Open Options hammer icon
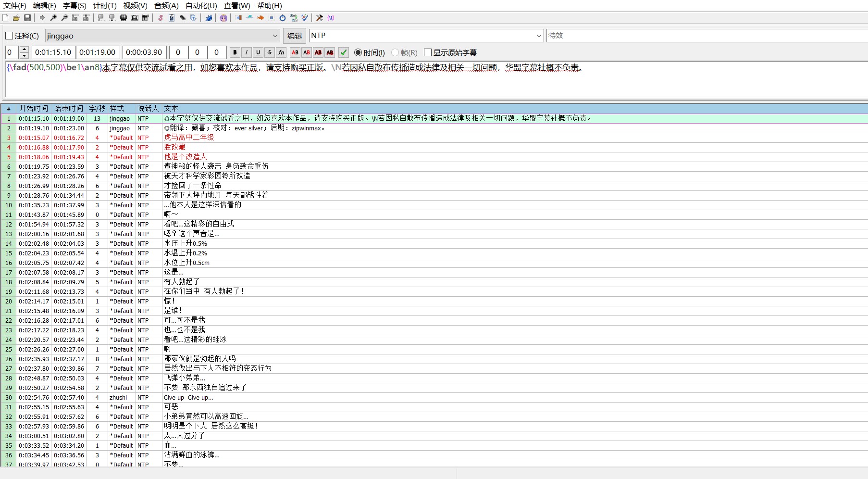The width and height of the screenshot is (868, 479). (x=320, y=18)
